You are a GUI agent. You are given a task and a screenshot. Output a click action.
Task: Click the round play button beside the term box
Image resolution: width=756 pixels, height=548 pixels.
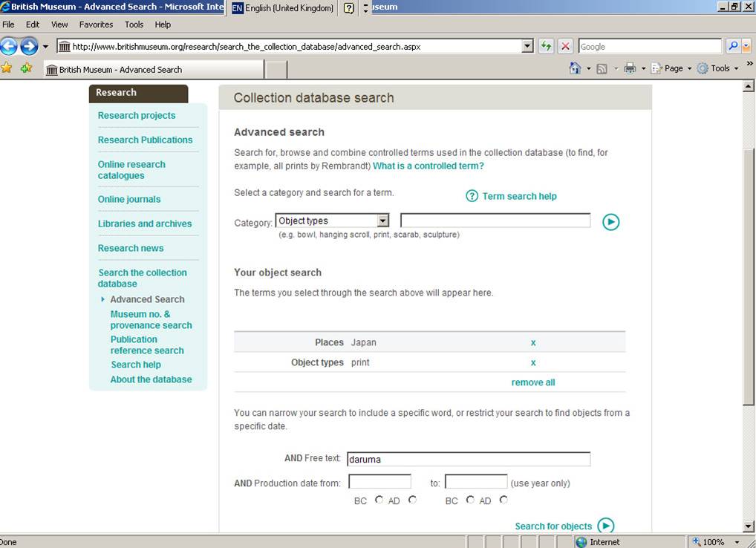click(x=611, y=222)
